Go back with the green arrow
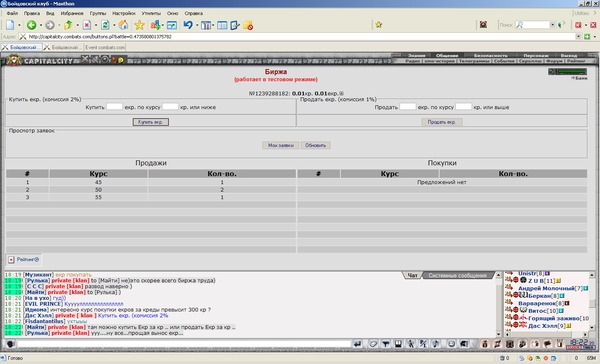The image size is (600, 364). tap(31, 25)
